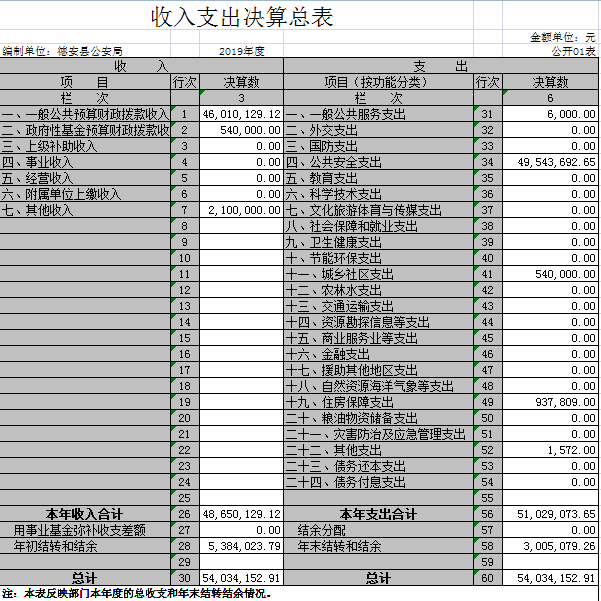Image resolution: width=601 pixels, height=601 pixels.
Task: Click the 2,100,000.00 value cell
Action: pyautogui.click(x=241, y=210)
